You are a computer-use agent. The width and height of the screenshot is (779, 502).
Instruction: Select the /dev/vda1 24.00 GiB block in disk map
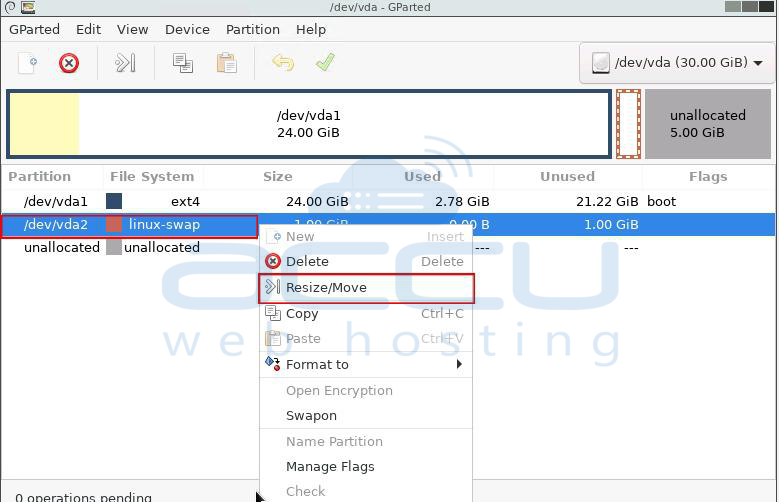(309, 124)
